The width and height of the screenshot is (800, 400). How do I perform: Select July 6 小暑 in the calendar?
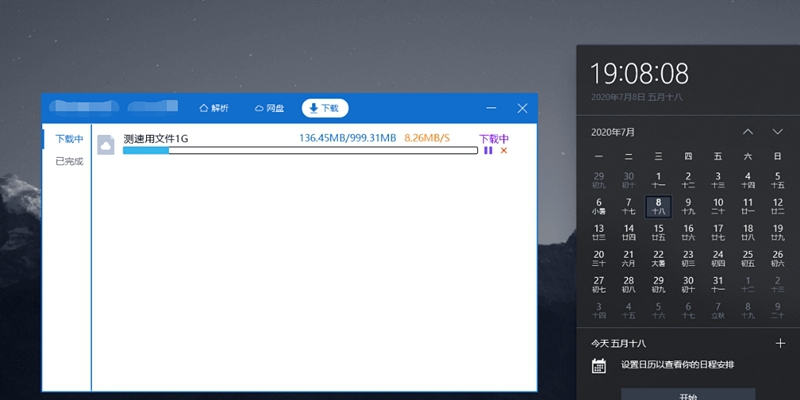pyautogui.click(x=598, y=207)
